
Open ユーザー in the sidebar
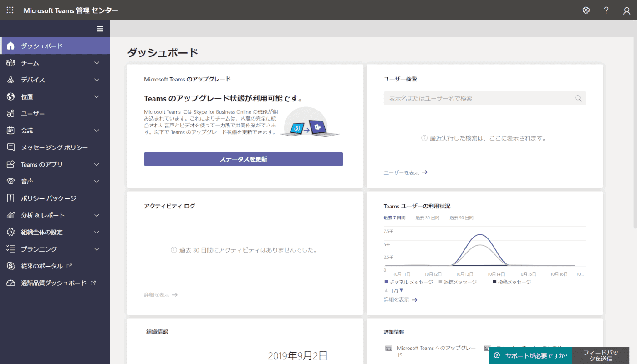(x=55, y=114)
